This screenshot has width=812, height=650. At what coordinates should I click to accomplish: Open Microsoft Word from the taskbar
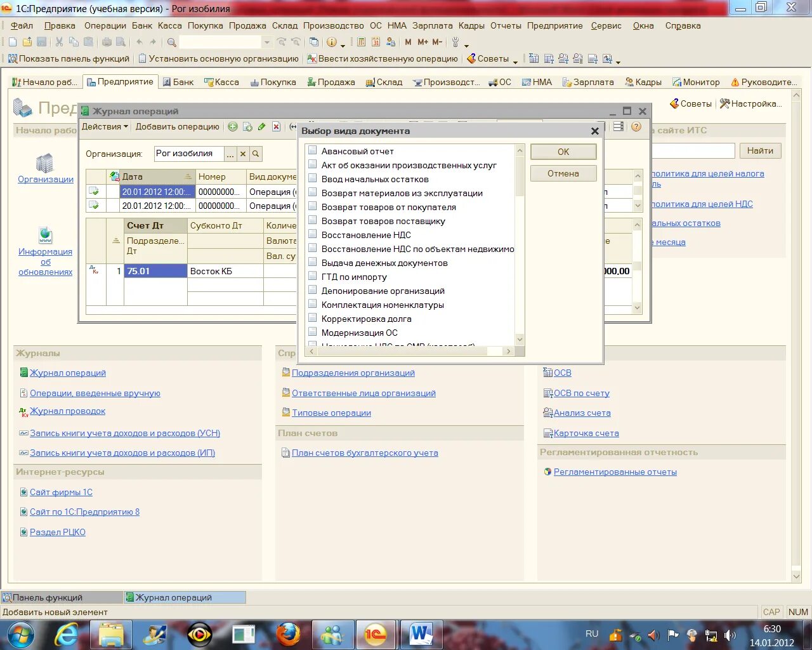421,634
